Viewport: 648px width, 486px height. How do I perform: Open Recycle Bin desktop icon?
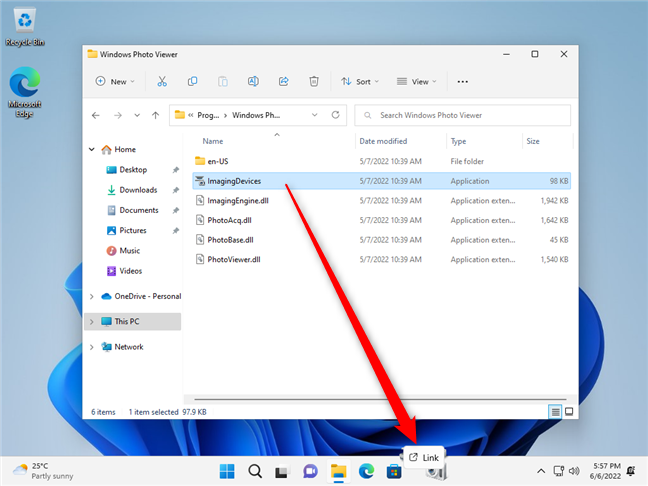click(x=25, y=27)
